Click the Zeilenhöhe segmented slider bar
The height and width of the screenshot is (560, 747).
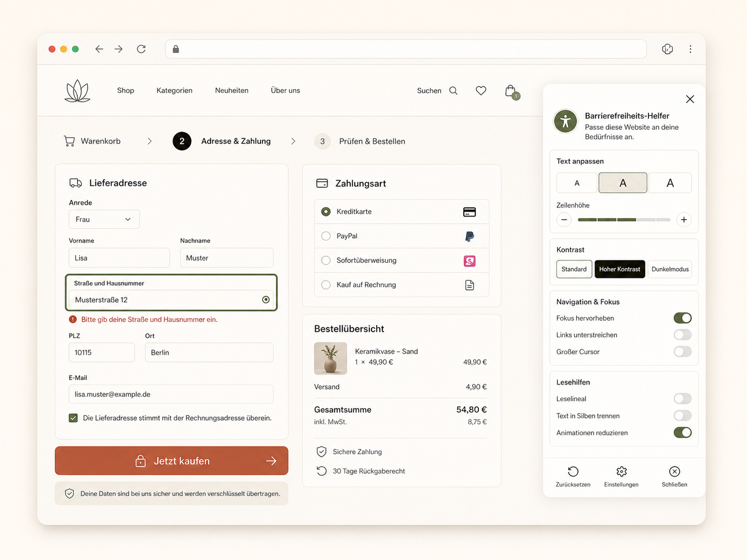(624, 220)
